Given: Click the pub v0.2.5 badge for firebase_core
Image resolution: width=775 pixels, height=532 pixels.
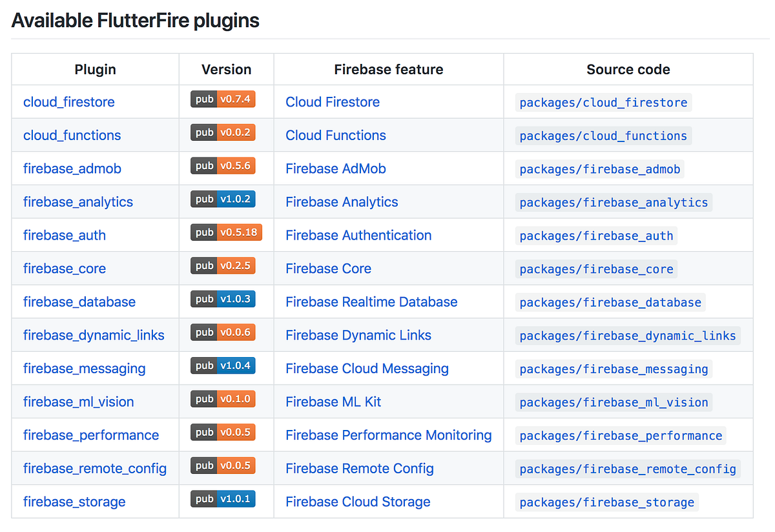Looking at the screenshot, I should (223, 265).
